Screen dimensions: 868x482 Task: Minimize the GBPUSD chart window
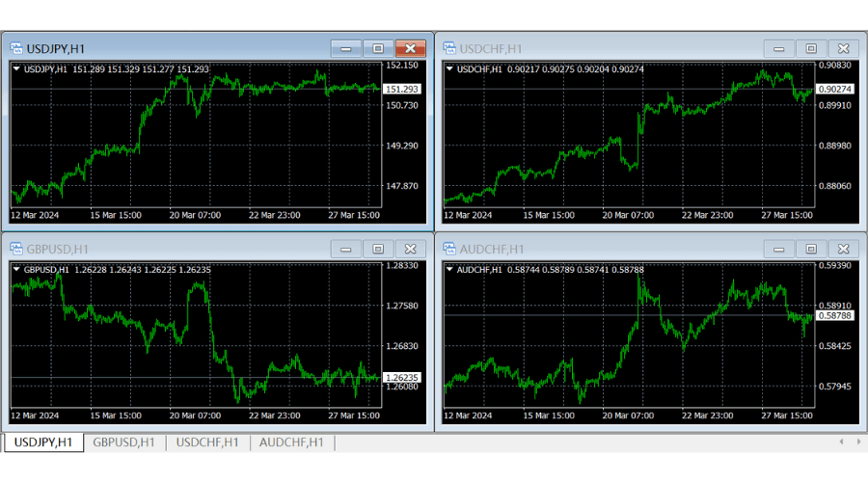pos(346,249)
